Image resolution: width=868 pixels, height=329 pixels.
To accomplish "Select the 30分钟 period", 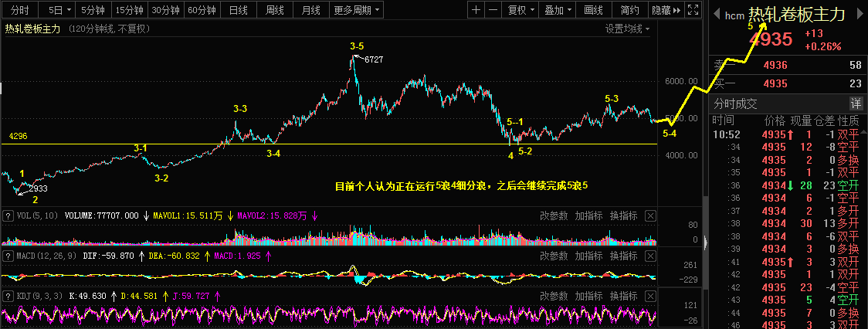I will (x=165, y=10).
